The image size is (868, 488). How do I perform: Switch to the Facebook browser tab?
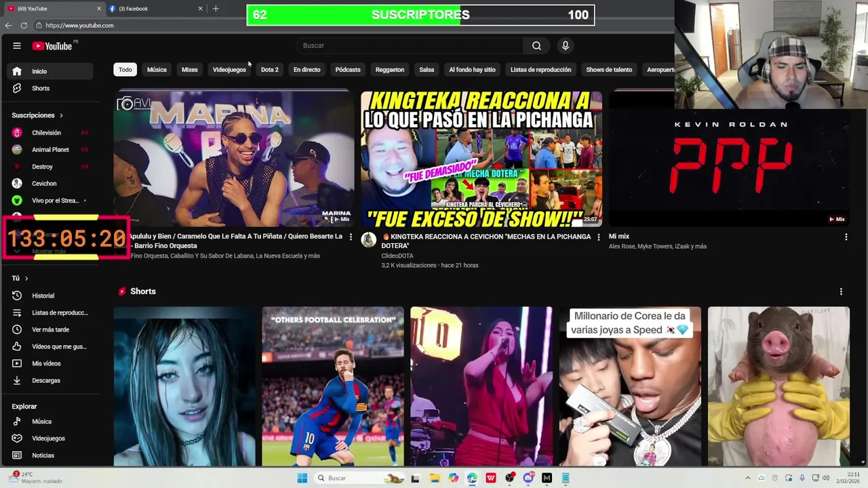155,9
